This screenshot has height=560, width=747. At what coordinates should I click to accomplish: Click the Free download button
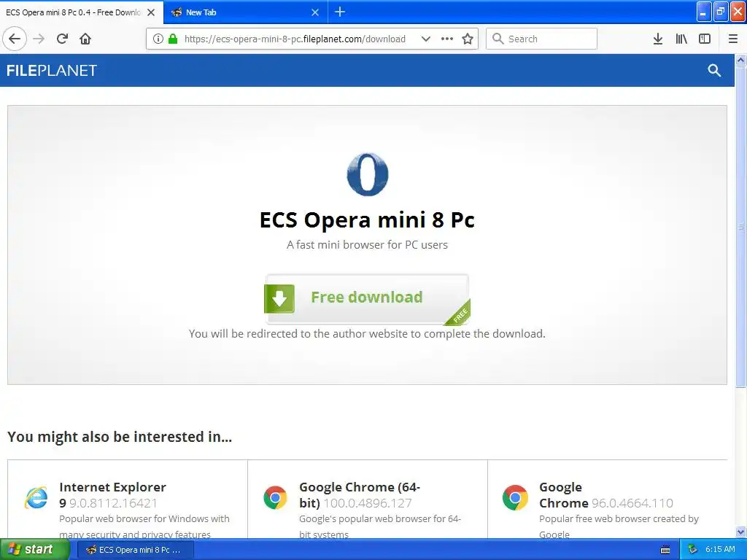click(367, 299)
